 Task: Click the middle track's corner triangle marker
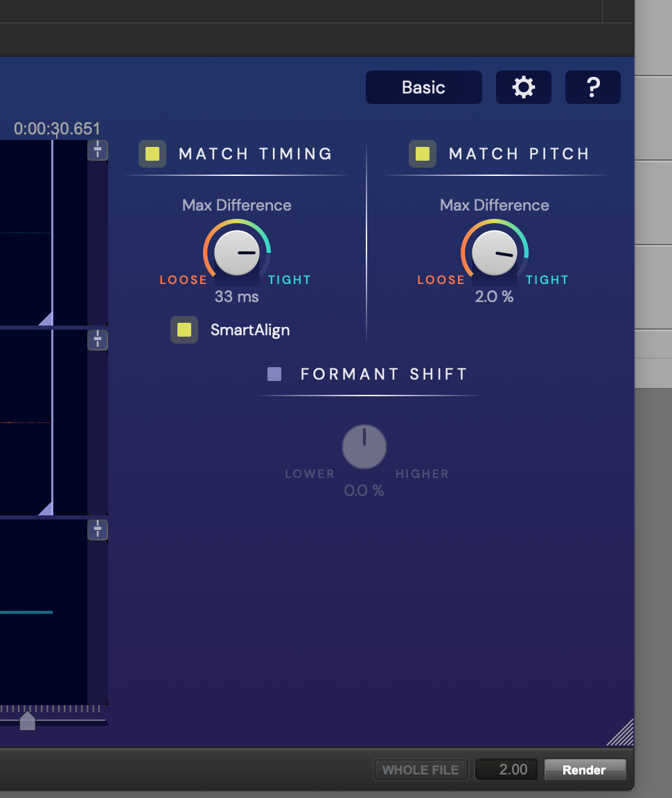(x=46, y=509)
